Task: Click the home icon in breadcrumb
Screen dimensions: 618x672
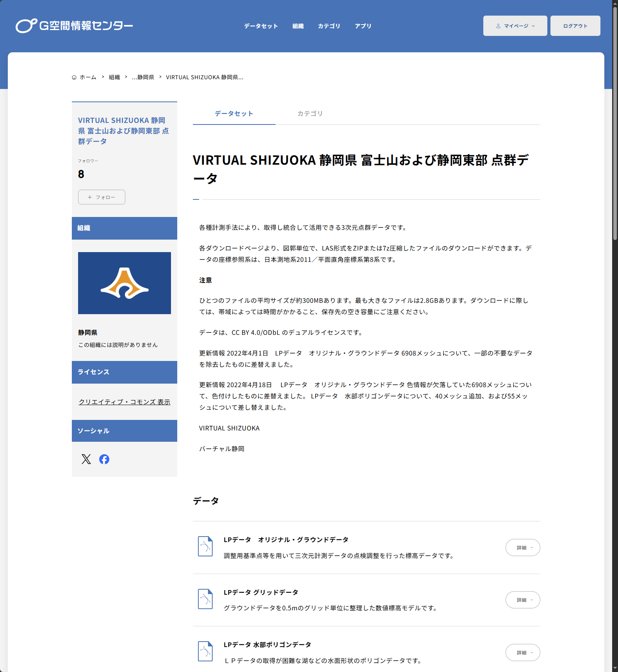Action: pos(74,78)
